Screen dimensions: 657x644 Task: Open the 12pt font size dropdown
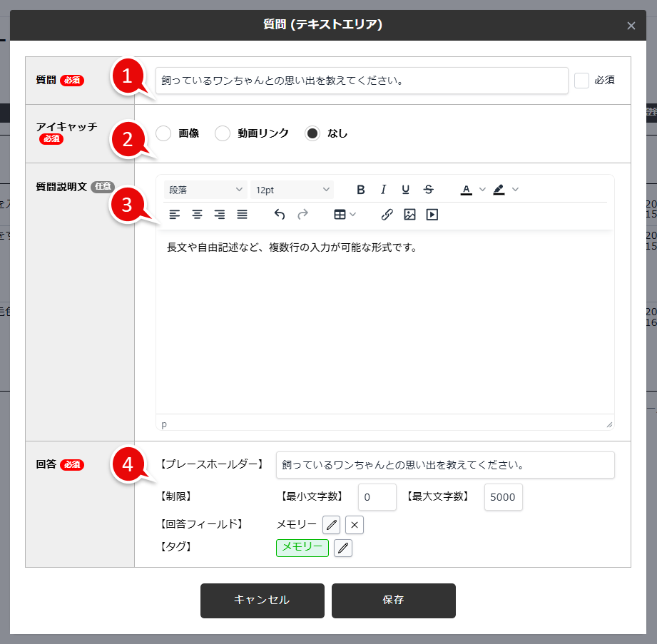tap(291, 189)
